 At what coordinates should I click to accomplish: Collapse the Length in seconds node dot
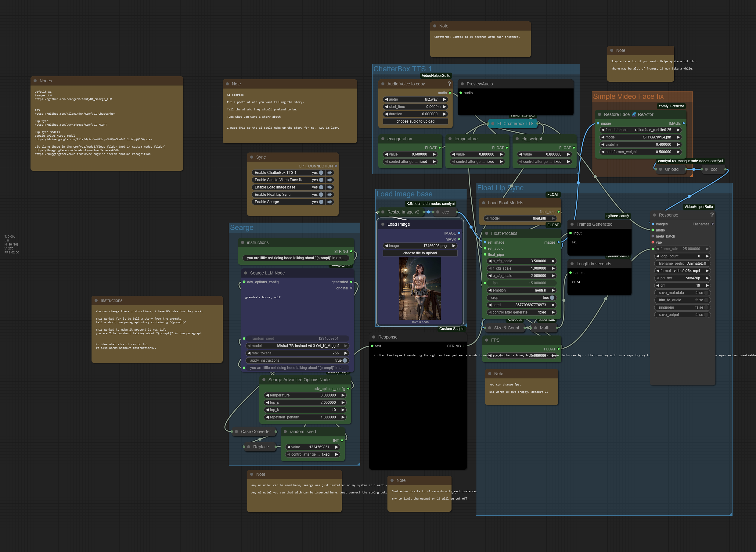[572, 264]
